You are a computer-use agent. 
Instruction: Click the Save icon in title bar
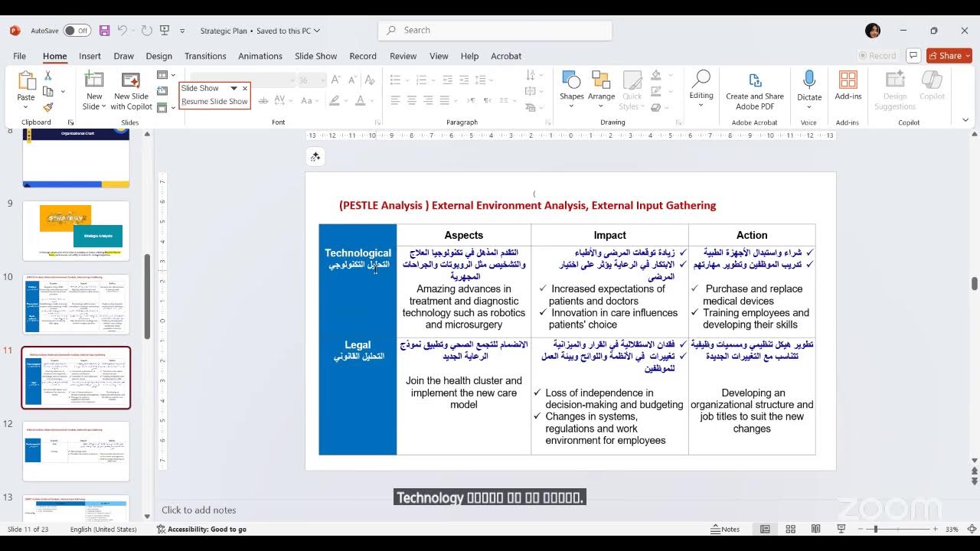point(104,31)
